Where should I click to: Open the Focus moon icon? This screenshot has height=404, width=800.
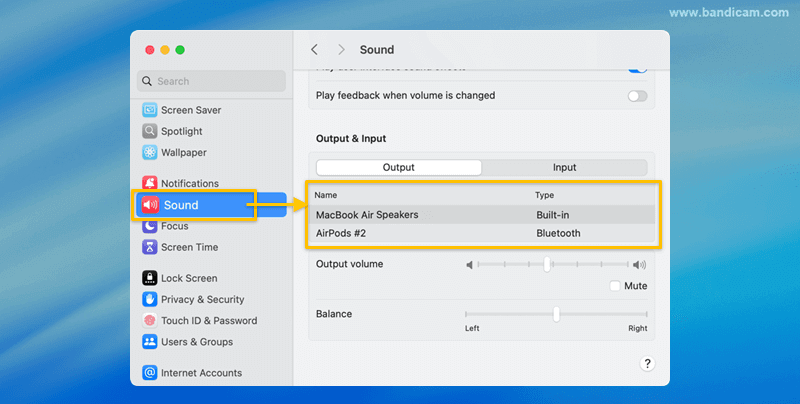tap(150, 226)
